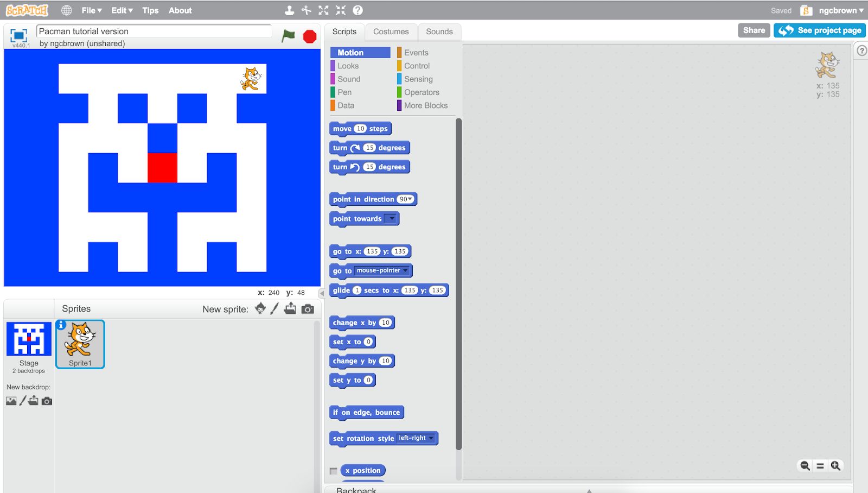Switch stage to full screen mode
The height and width of the screenshot is (493, 868).
tap(19, 36)
